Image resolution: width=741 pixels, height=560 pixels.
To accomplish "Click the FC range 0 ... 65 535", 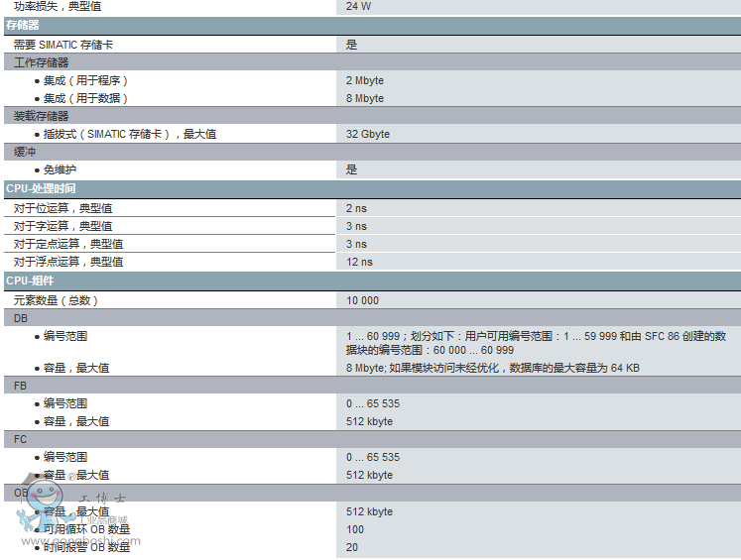I will (x=373, y=457).
